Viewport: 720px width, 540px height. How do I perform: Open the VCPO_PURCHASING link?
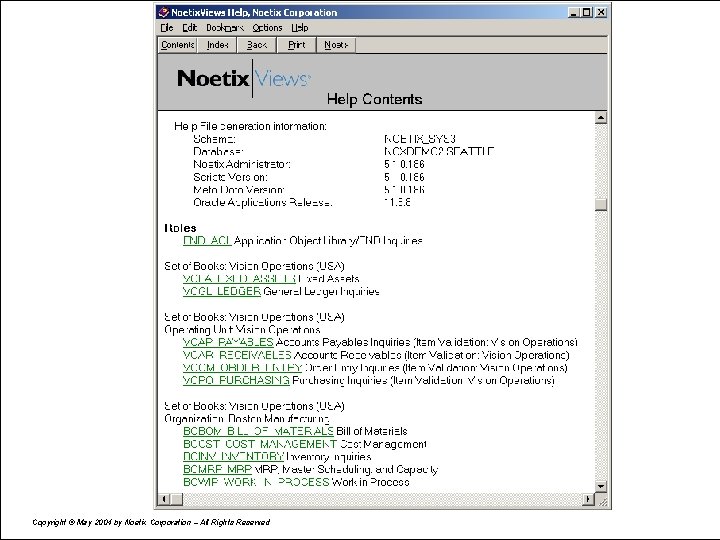pyautogui.click(x=236, y=381)
